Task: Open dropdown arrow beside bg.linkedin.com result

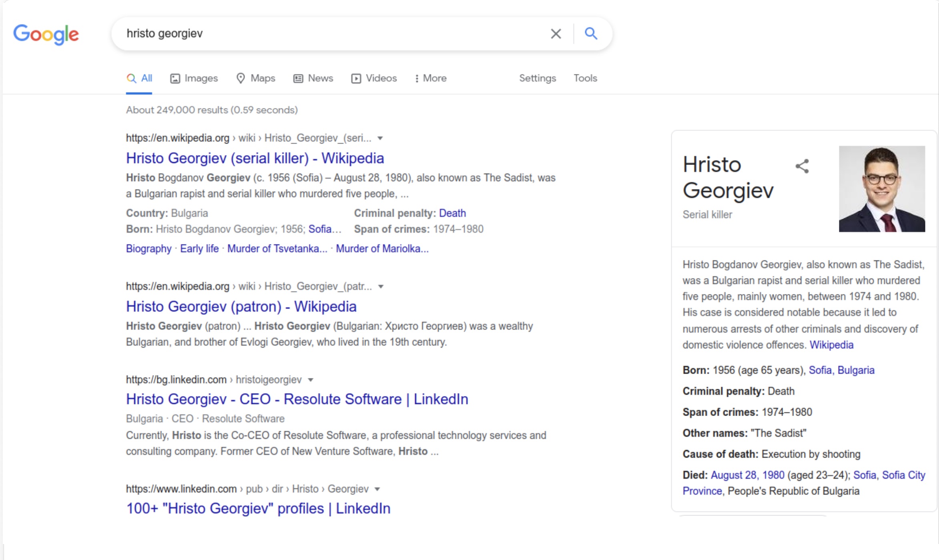Action: point(311,380)
